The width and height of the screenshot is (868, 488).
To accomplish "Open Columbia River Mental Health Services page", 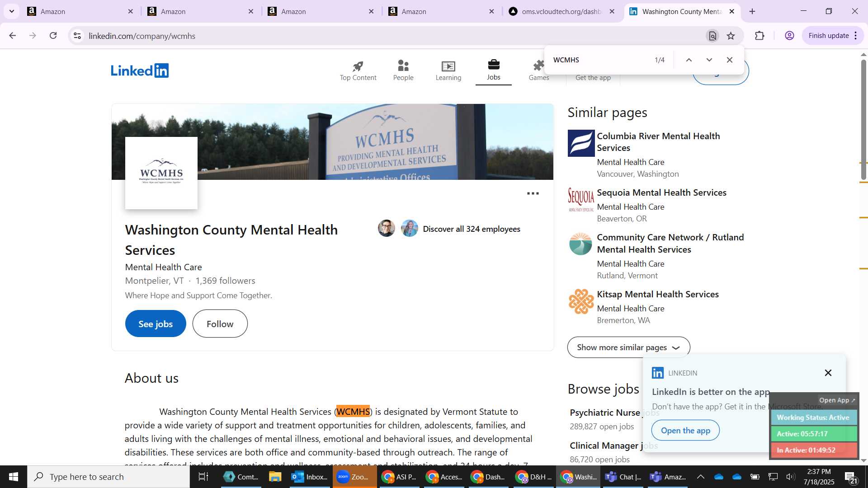I will tap(658, 142).
